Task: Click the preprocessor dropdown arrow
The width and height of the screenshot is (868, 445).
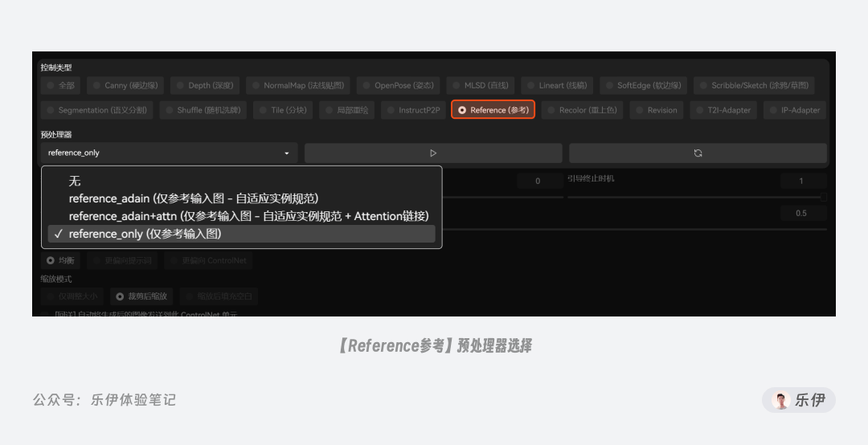Action: (287, 153)
